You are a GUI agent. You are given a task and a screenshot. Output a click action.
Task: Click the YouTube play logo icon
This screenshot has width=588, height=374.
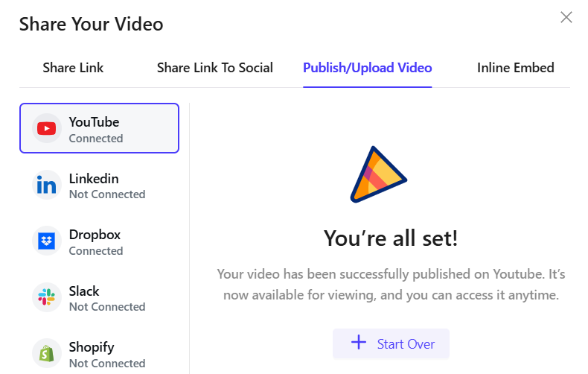click(x=47, y=129)
